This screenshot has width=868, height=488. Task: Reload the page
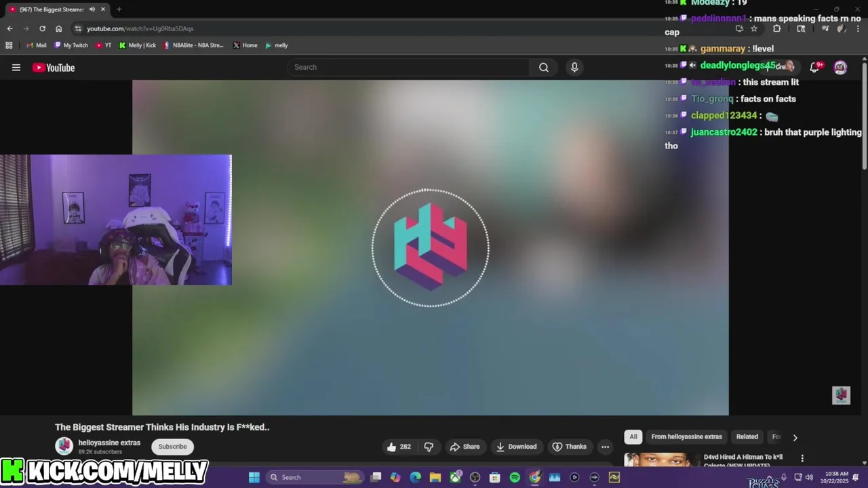pyautogui.click(x=42, y=28)
